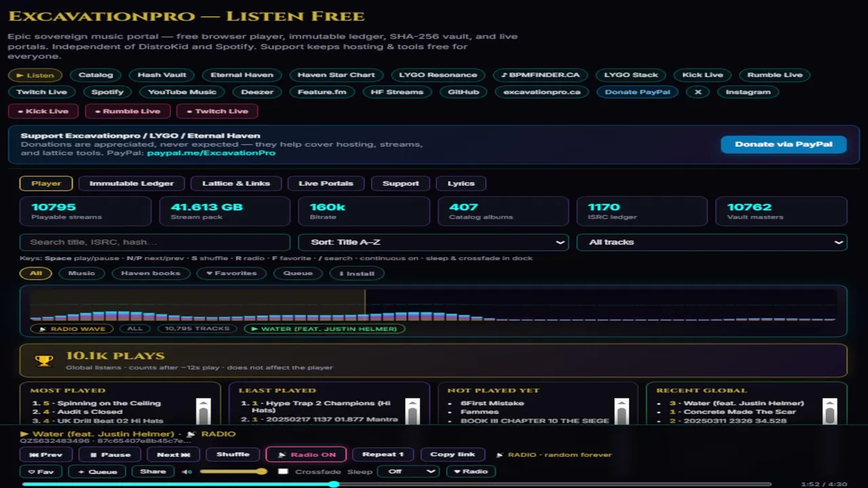Image resolution: width=868 pixels, height=488 pixels.
Task: Click the volume speaker icon
Action: click(x=187, y=472)
